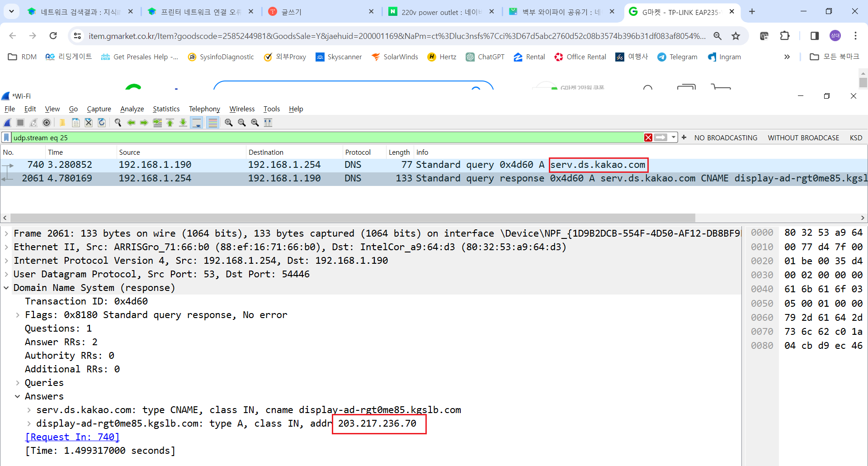Open Wireshark Tools menu
The image size is (868, 466).
click(272, 109)
